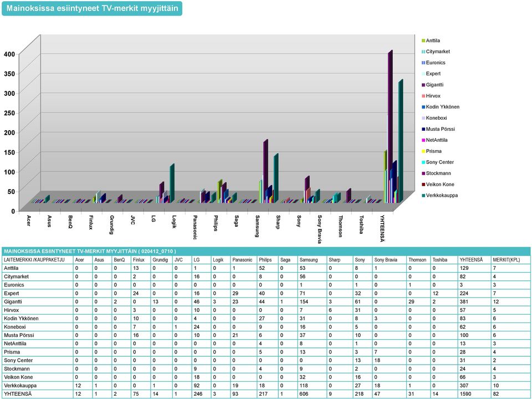Screen dimensions: 532x399
Task: Click Verkkokauppa's Samsung value 118
Action: coord(304,386)
